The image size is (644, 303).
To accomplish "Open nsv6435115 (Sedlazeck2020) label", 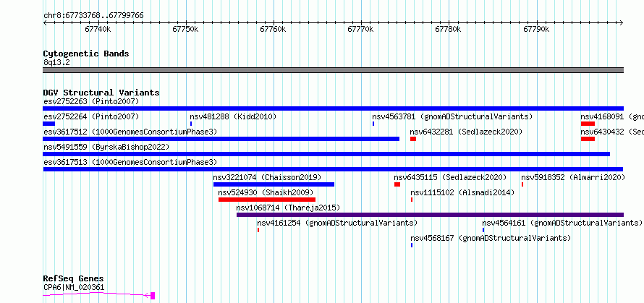I will click(450, 177).
